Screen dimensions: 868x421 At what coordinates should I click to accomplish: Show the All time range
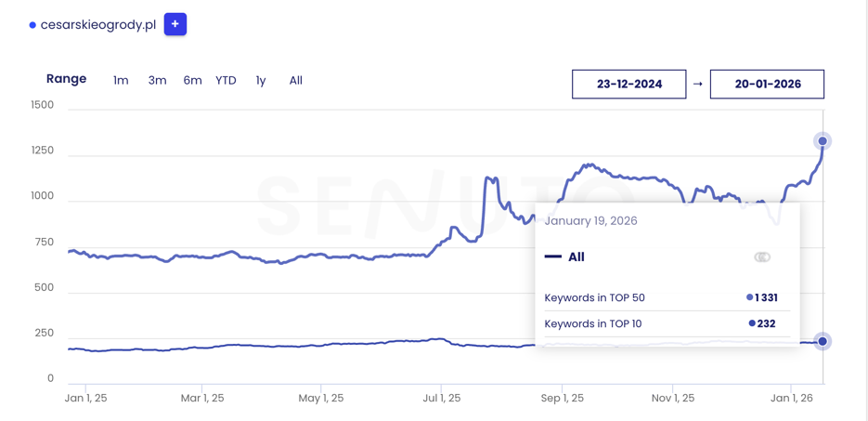pyautogui.click(x=295, y=81)
